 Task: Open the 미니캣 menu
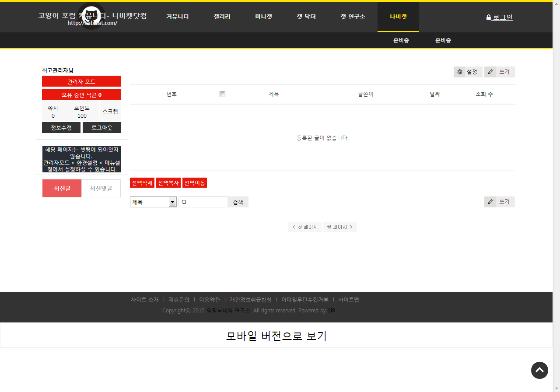[264, 17]
